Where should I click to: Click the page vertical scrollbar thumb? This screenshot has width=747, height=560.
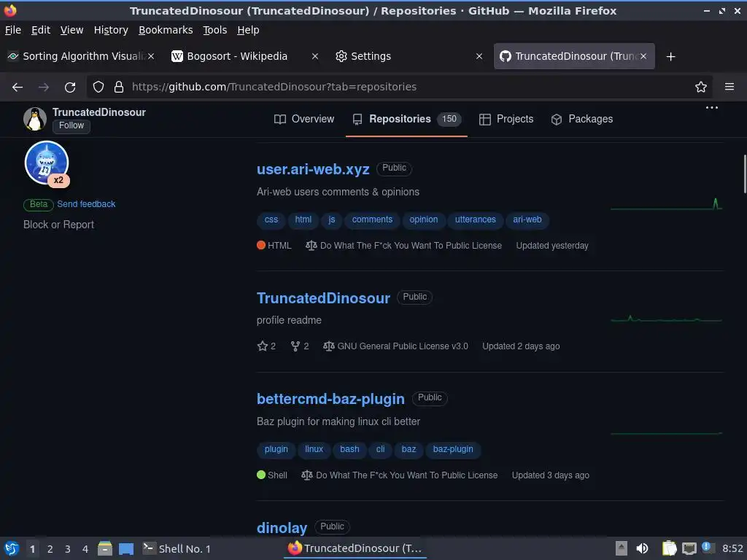click(744, 174)
